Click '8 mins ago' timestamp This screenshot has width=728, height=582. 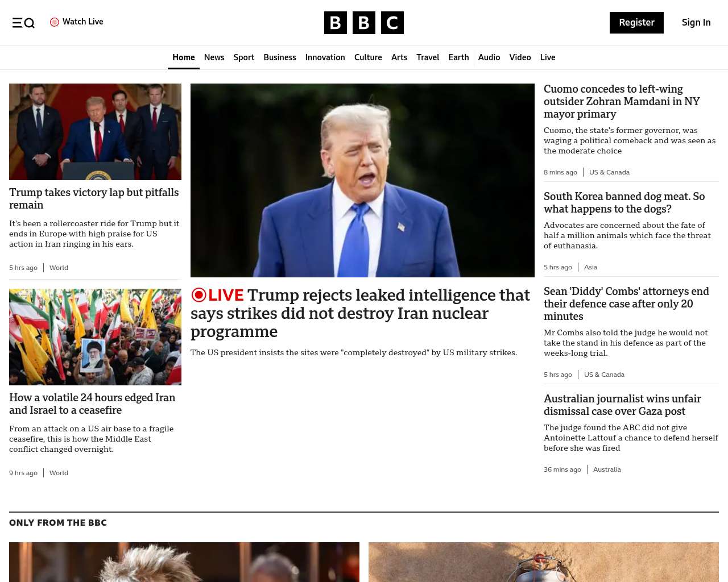coord(560,172)
